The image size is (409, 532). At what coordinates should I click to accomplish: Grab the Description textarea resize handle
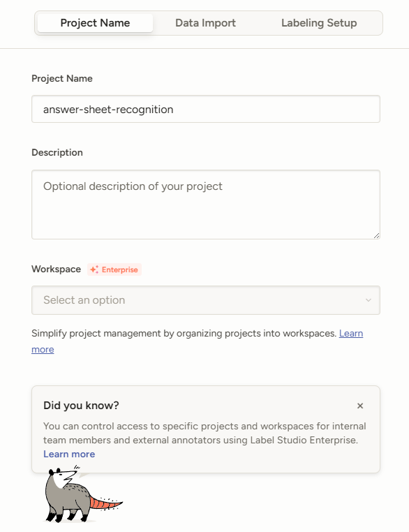pyautogui.click(x=376, y=235)
